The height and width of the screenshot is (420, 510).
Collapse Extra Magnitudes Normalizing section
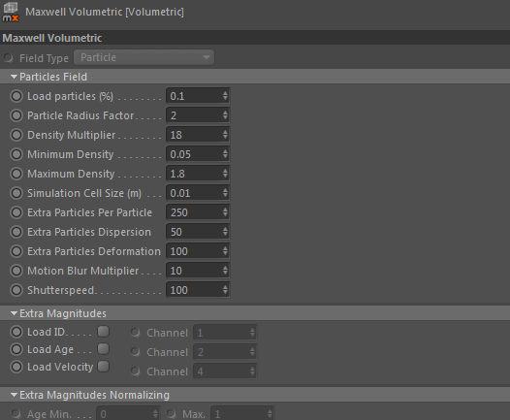click(14, 395)
